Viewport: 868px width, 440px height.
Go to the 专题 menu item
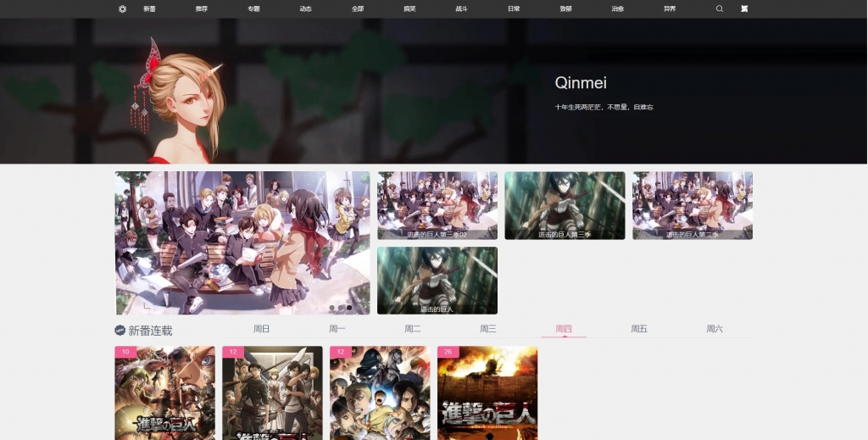pyautogui.click(x=253, y=8)
